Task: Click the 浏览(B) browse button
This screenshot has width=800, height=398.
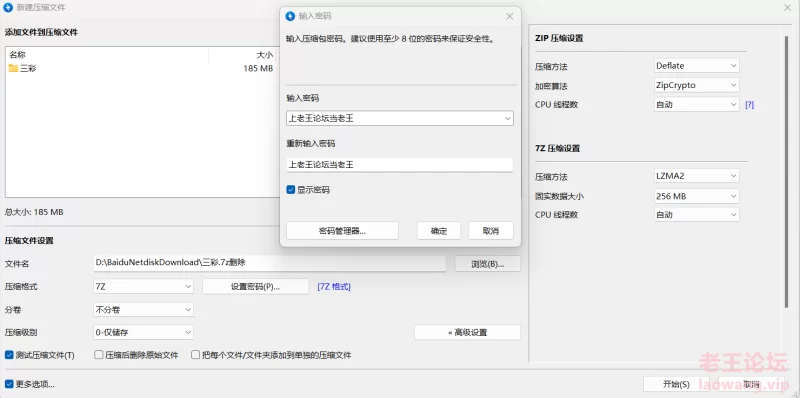Action: point(487,264)
